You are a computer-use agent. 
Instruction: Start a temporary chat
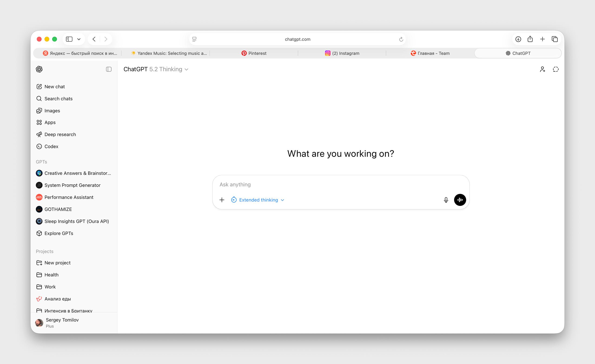[556, 69]
